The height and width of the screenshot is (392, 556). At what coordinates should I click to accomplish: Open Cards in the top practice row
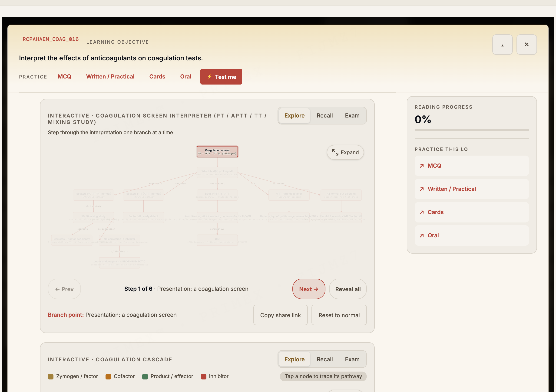point(157,77)
